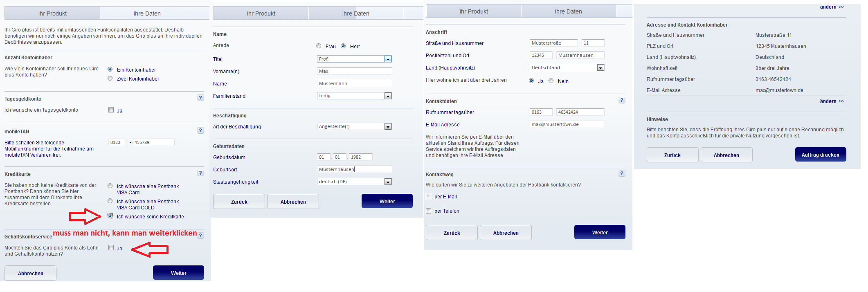Go to Ihr Produkt tab in address form
Viewport: 868px width, 292px height.
tap(473, 11)
